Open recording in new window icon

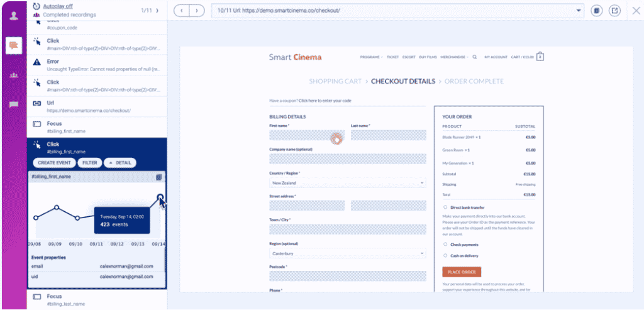coord(614,11)
